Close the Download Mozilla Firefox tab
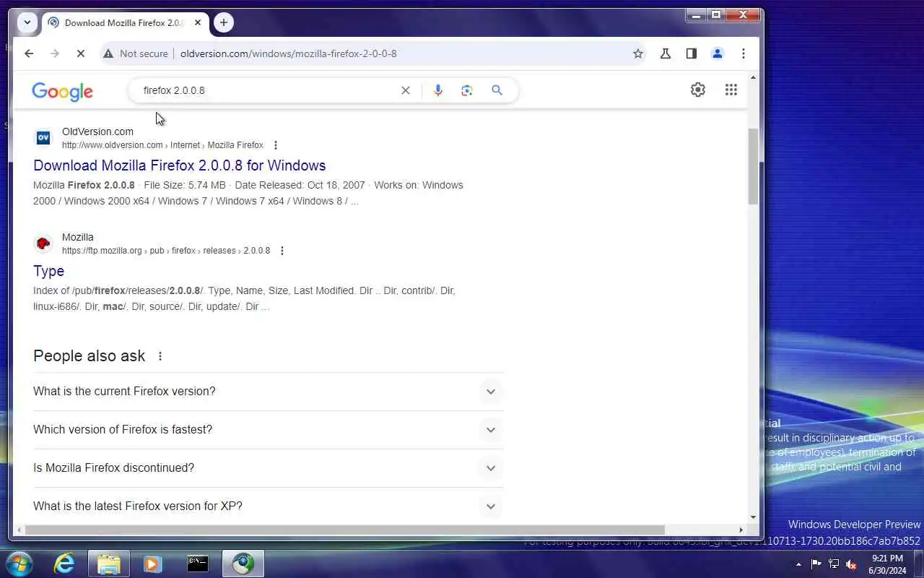Image resolution: width=924 pixels, height=578 pixels. pos(198,22)
